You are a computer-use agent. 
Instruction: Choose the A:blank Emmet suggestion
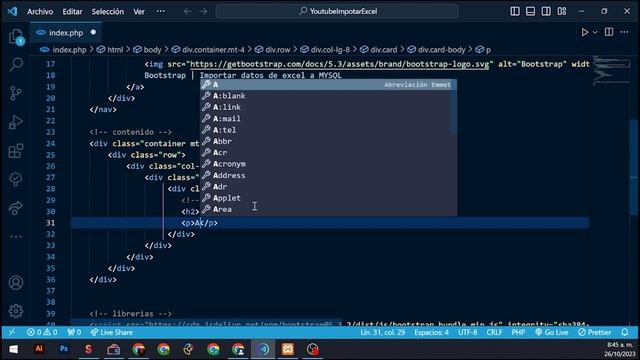[x=328, y=96]
